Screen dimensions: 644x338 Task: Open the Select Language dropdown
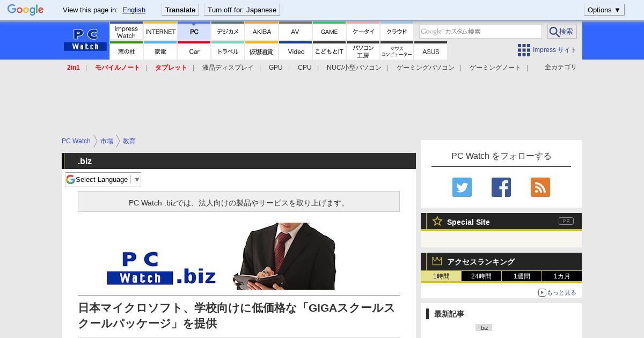103,179
